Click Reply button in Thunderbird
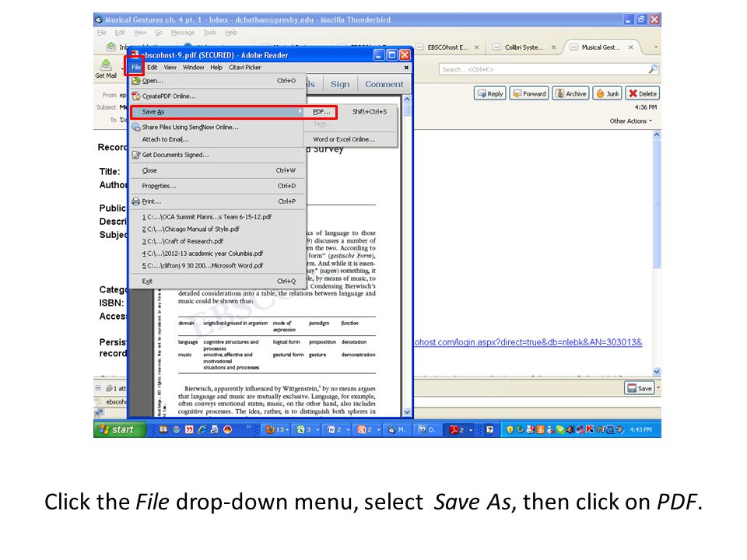The image size is (747, 560). (x=489, y=93)
